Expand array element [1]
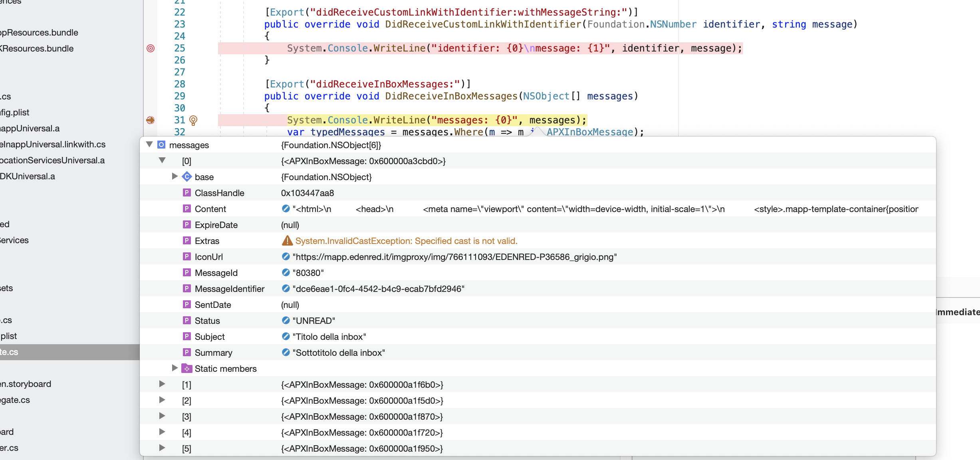 click(x=162, y=384)
